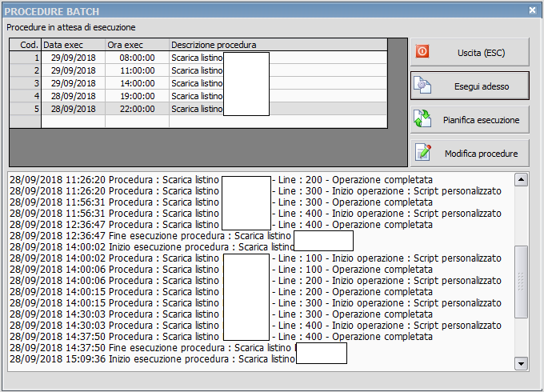Click the Procedure in attesa di esecuzione label
544x392 pixels.
tap(71, 27)
